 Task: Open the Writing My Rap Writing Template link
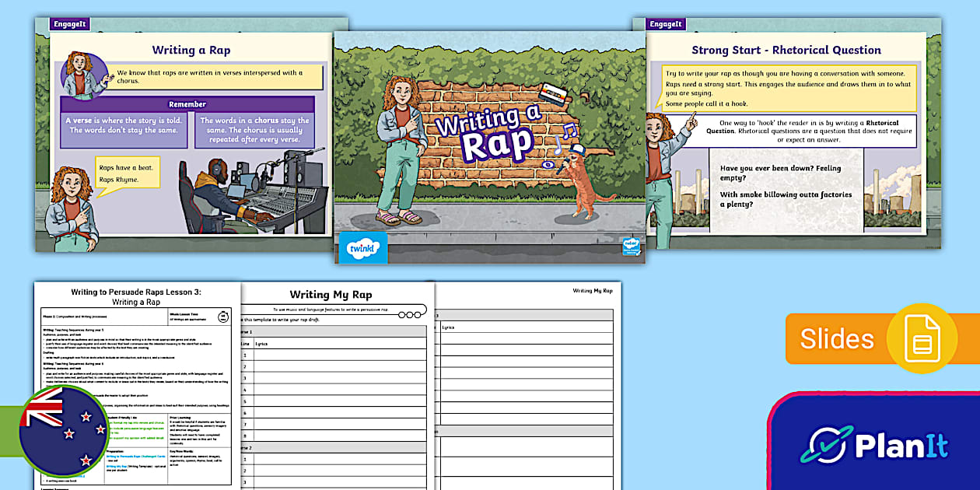116,465
